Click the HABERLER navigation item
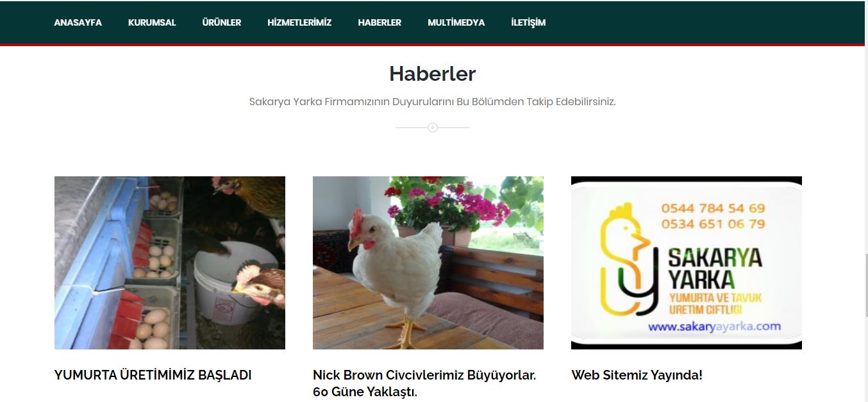 click(380, 22)
